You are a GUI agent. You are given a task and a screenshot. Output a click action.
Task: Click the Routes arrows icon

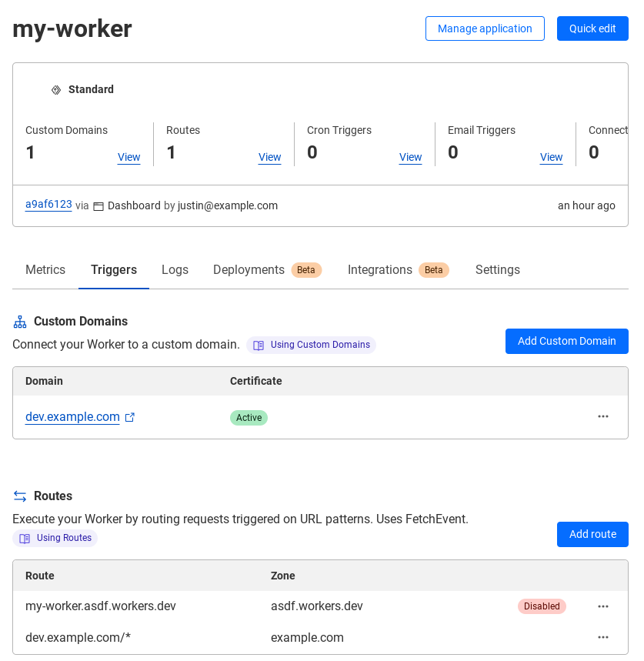click(19, 496)
